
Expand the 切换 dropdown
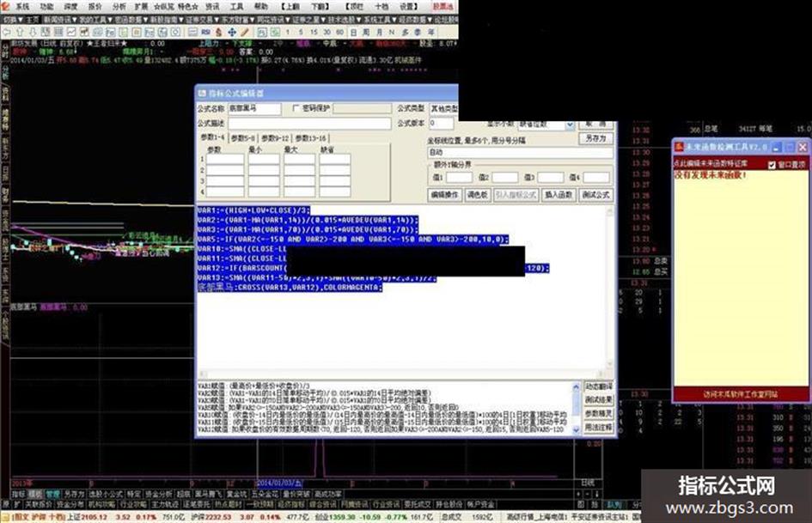[12, 20]
